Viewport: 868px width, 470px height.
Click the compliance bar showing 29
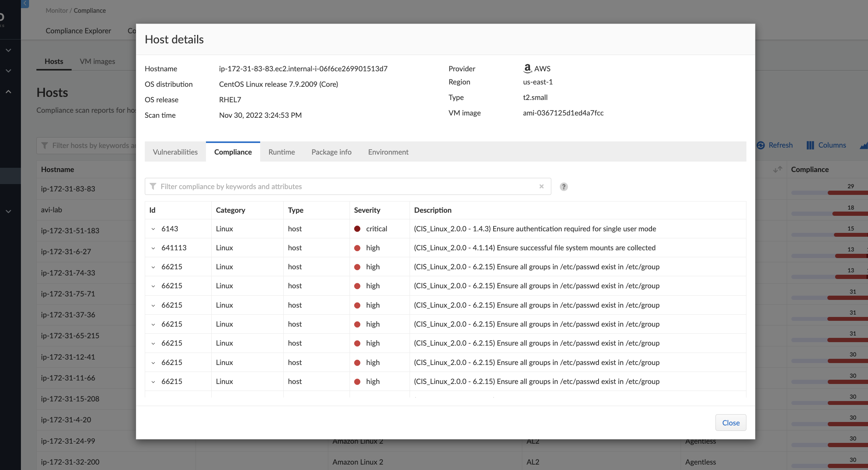pyautogui.click(x=830, y=193)
